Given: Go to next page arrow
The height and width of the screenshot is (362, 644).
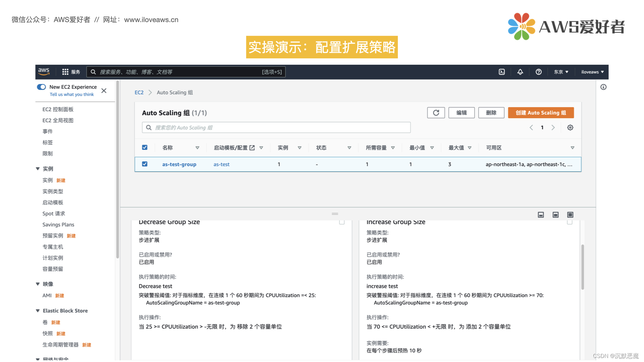Looking at the screenshot, I should 553,127.
